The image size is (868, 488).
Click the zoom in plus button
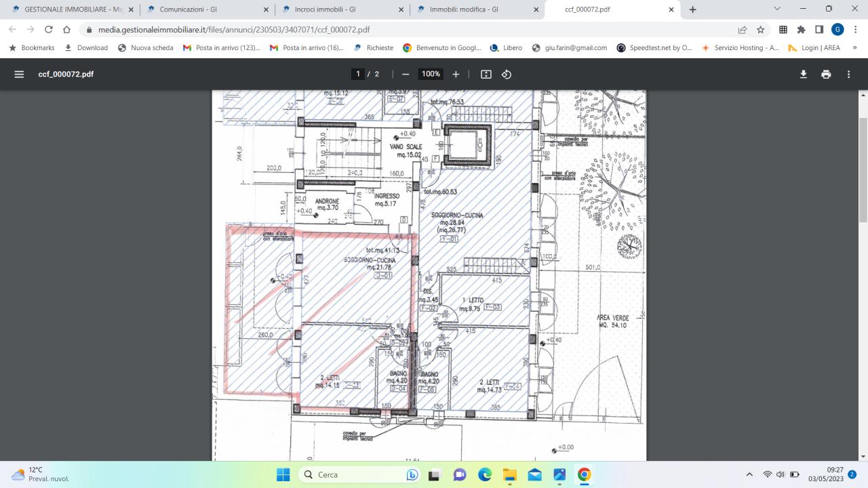456,74
